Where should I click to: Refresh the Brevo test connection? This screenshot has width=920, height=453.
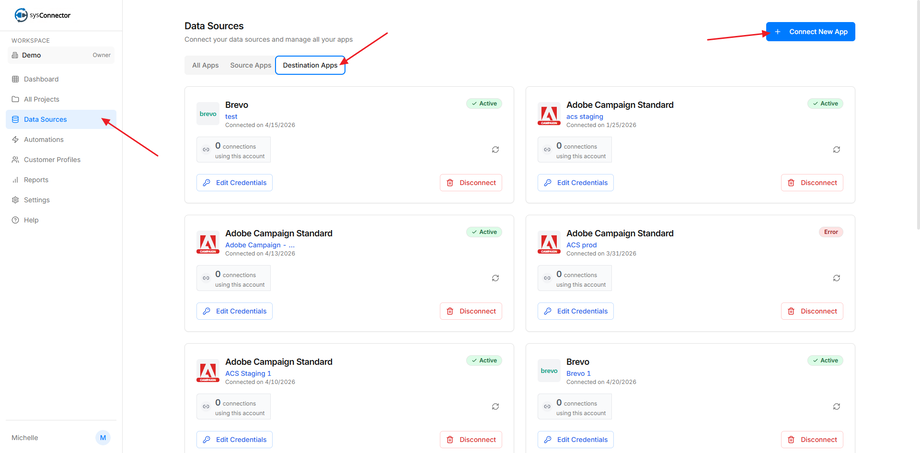coord(495,150)
